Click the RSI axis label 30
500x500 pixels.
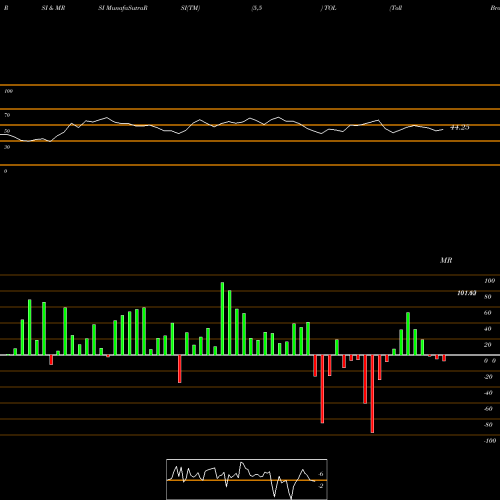click(x=7, y=147)
